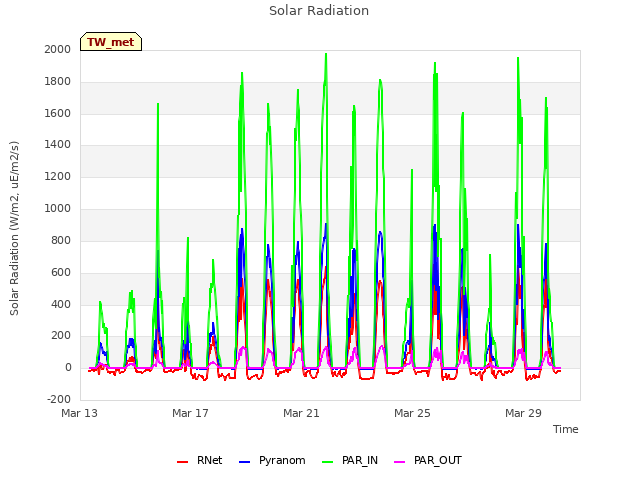Click the TW_met label box
Image resolution: width=640 pixels, height=480 pixels.
pyautogui.click(x=111, y=42)
